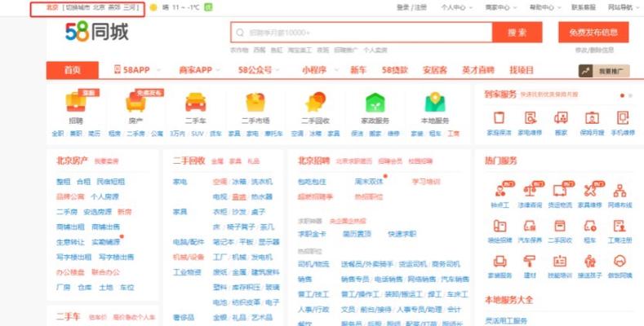This screenshot has width=644, height=326.
Task: Click inside the main search field
Action: click(x=362, y=33)
